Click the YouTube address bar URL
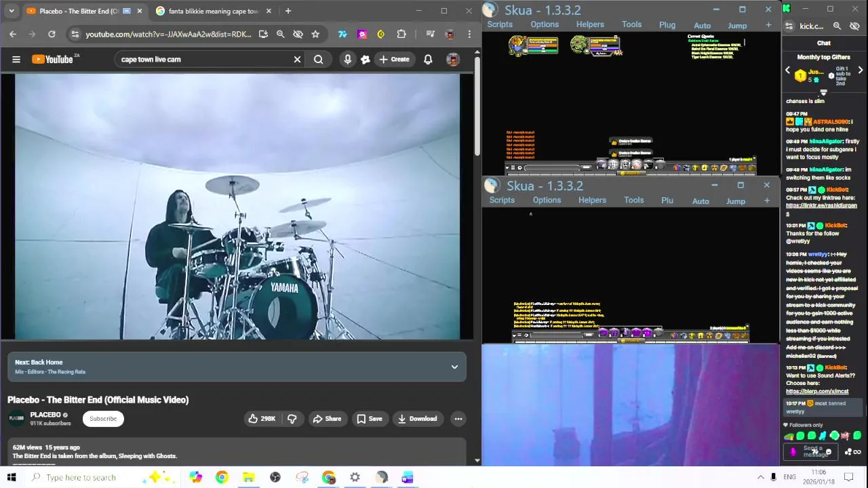Viewport: 868px width, 488px height. coord(168,34)
